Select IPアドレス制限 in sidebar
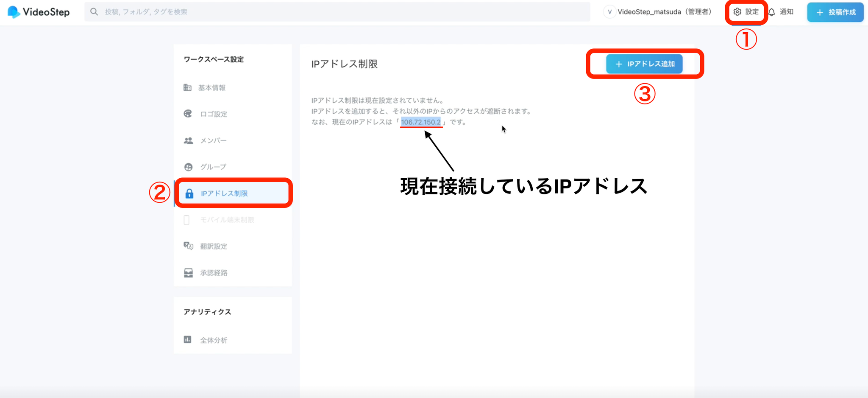The height and width of the screenshot is (398, 868). click(x=233, y=193)
